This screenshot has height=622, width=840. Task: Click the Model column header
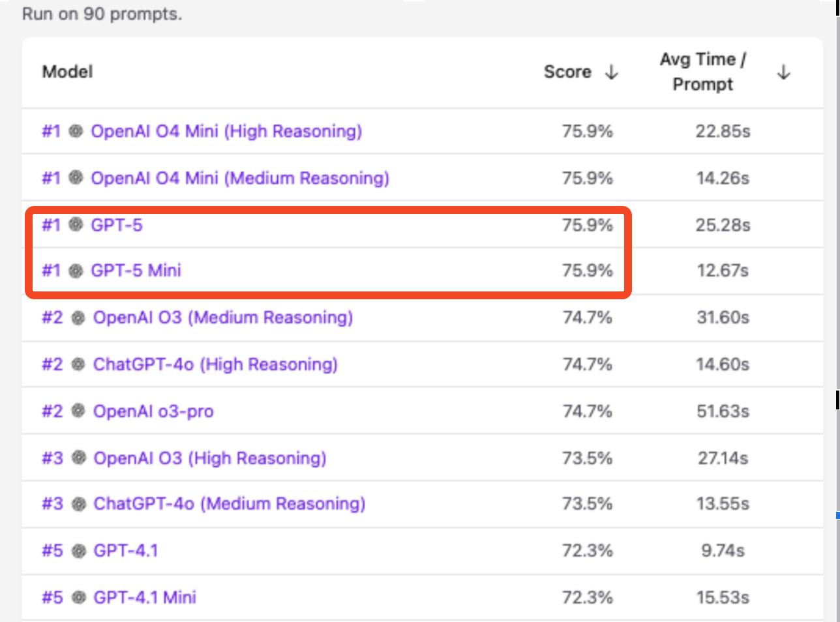pyautogui.click(x=68, y=72)
